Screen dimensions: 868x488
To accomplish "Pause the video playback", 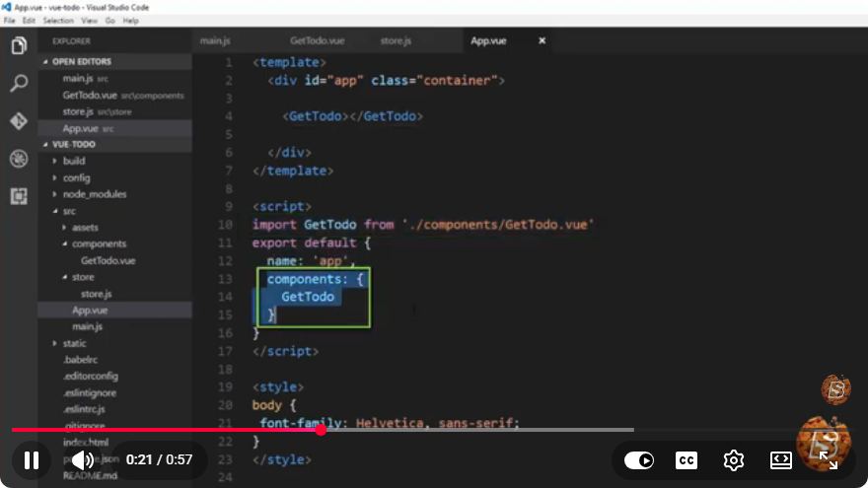I will click(x=32, y=460).
